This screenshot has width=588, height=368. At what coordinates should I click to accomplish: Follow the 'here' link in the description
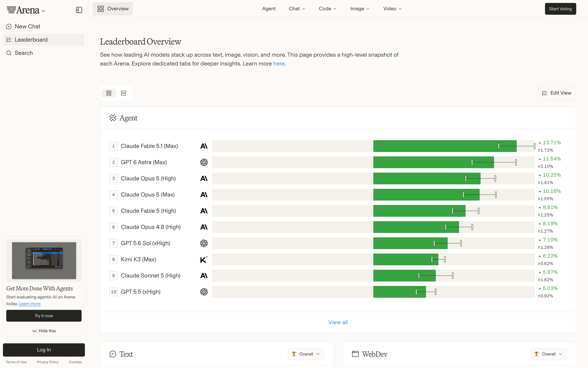click(x=279, y=64)
